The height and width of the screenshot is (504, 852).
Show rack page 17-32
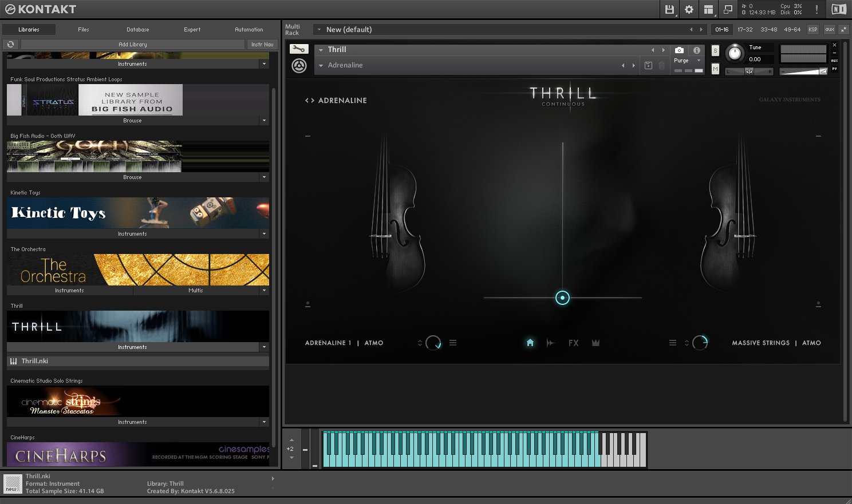[745, 29]
